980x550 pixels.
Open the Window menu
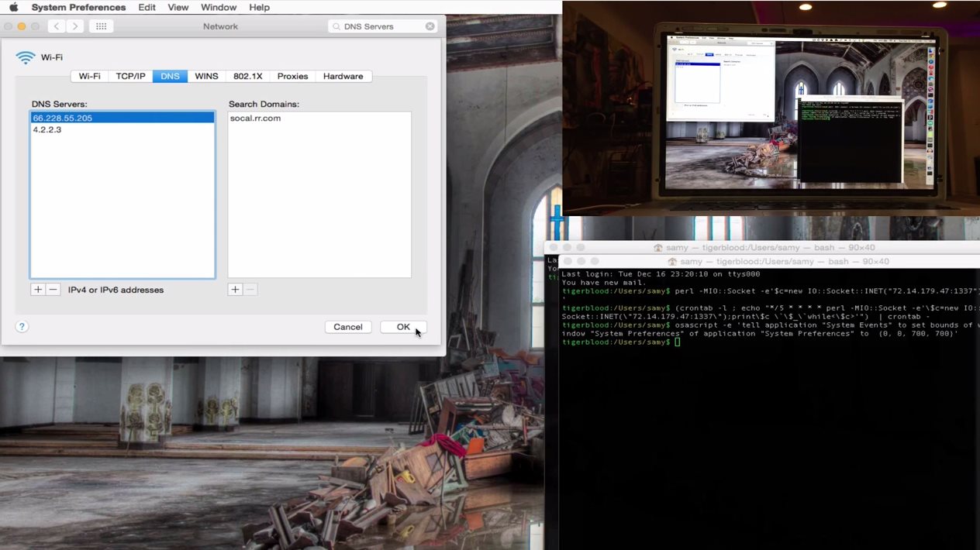(x=219, y=7)
